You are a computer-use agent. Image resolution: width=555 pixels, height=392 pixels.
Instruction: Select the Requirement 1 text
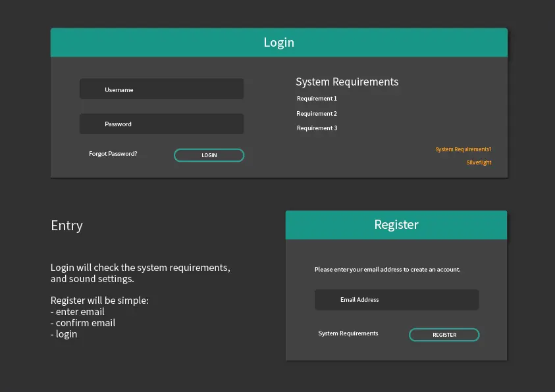[x=317, y=99]
